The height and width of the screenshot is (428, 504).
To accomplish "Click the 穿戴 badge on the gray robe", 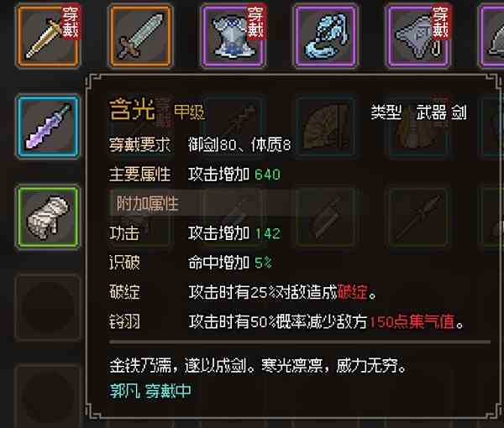I will coord(440,22).
